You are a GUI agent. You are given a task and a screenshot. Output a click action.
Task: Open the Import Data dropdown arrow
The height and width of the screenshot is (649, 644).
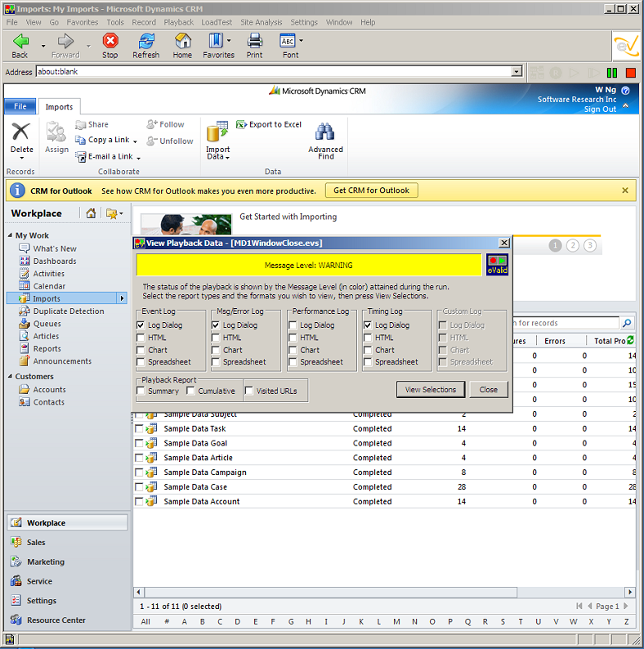[228, 158]
